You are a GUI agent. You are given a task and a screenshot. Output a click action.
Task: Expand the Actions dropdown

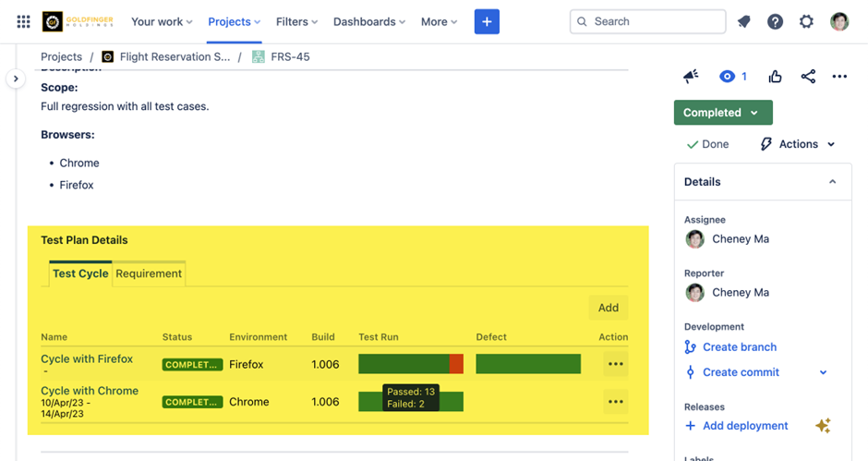(798, 144)
